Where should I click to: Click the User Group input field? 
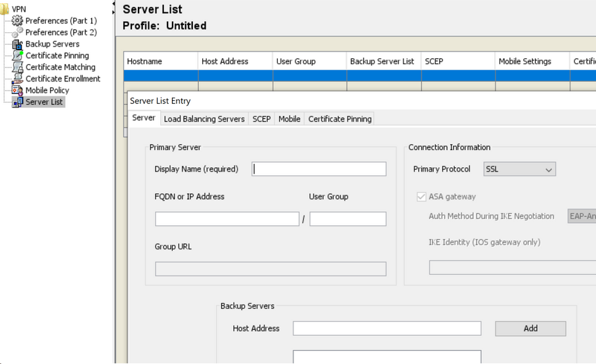click(348, 219)
